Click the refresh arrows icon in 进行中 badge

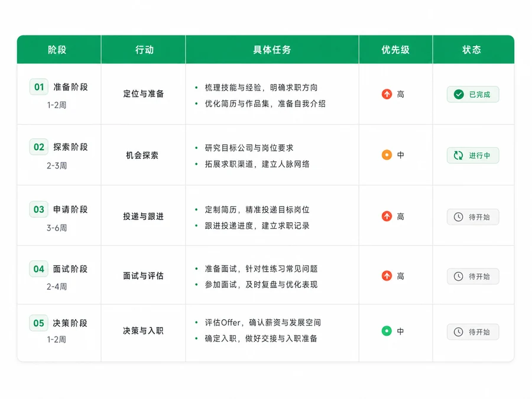458,155
